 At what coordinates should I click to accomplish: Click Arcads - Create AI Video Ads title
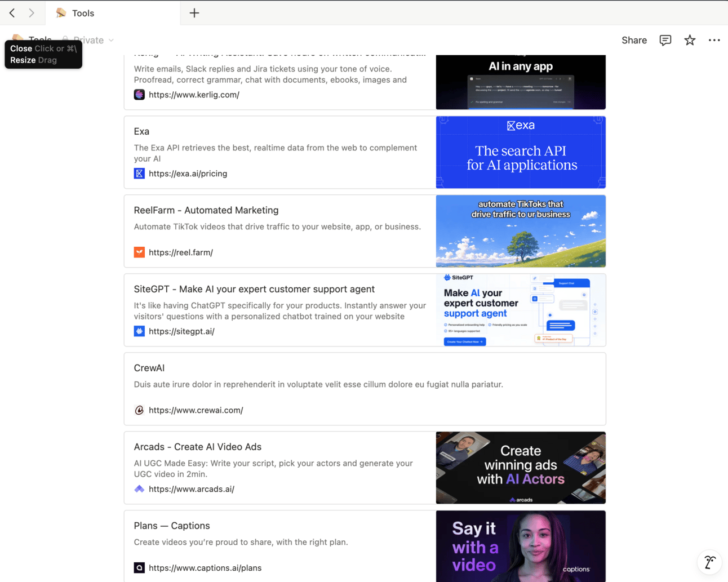click(x=198, y=447)
